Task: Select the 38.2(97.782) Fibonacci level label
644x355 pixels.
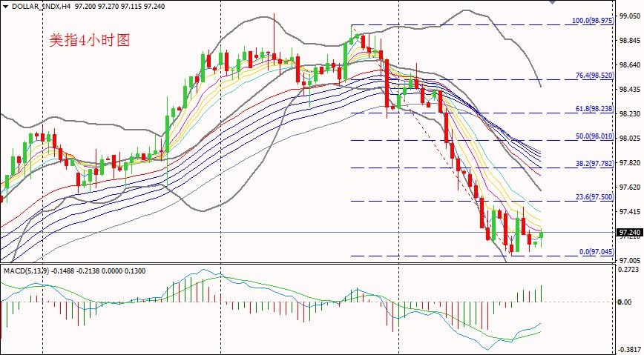Action: 594,163
